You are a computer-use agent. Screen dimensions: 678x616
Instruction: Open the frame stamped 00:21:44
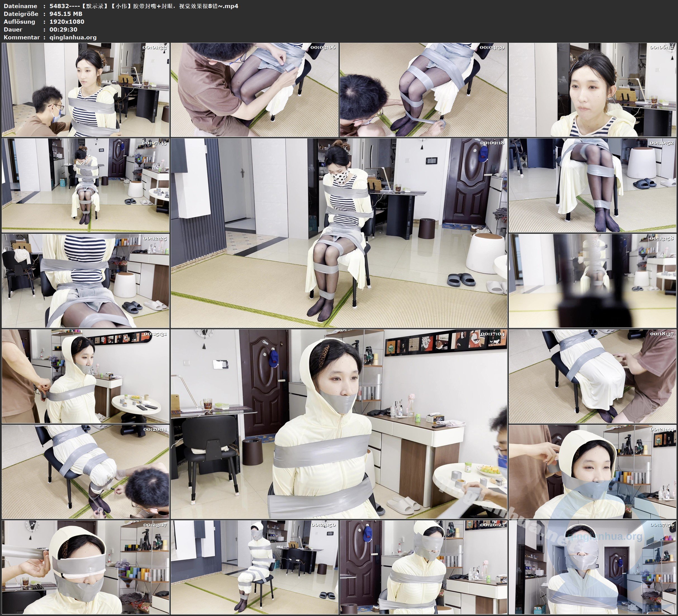(593, 472)
